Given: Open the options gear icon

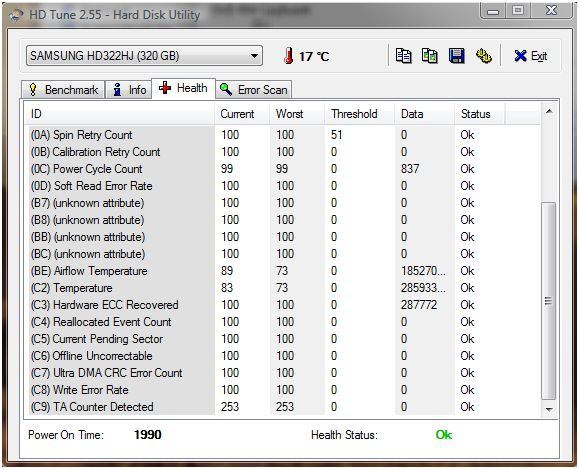Looking at the screenshot, I should (x=483, y=56).
